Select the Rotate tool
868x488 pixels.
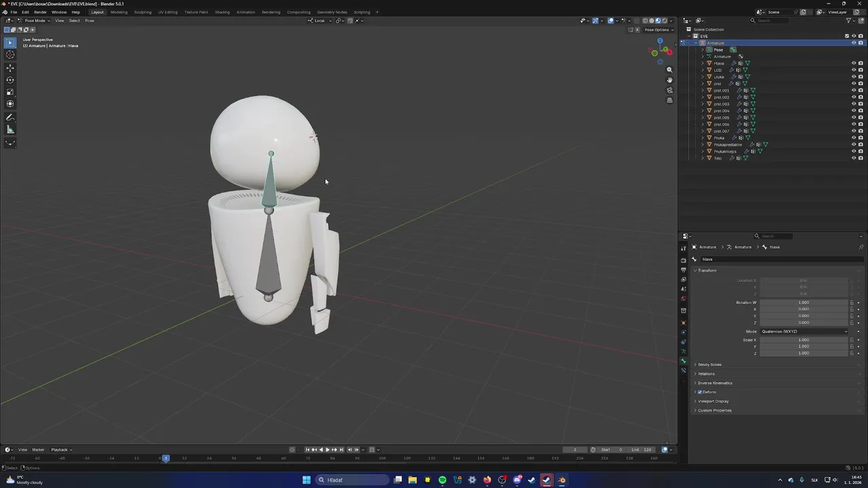pyautogui.click(x=10, y=80)
